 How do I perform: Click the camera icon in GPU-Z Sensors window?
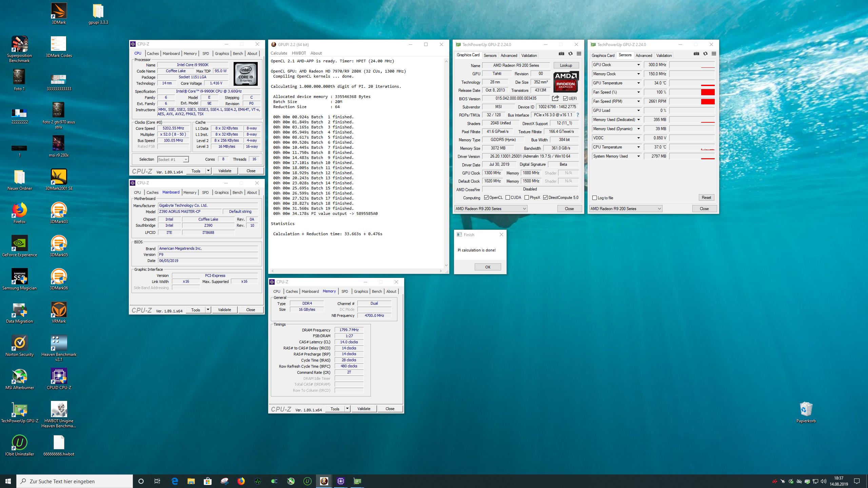[696, 54]
